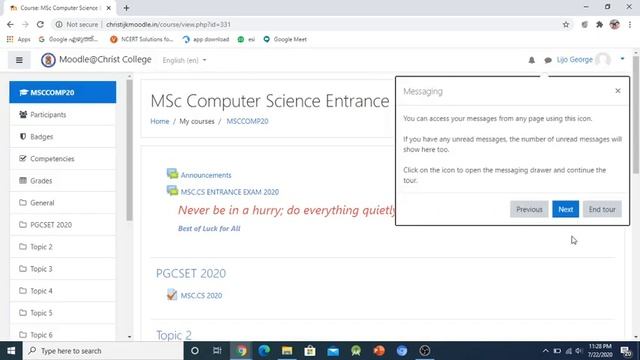Image resolution: width=640 pixels, height=360 pixels.
Task: Open Participants in the sidebar
Action: 62,115
